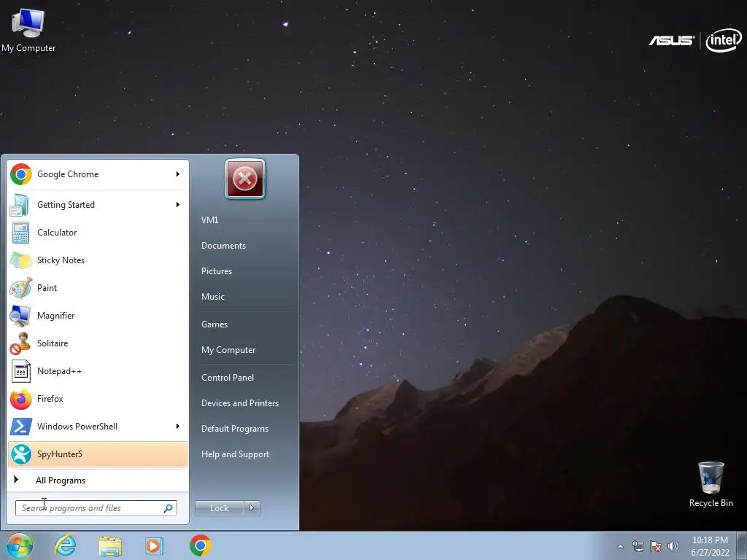Open Documents from Start menu
Image resolution: width=747 pixels, height=560 pixels.
[223, 246]
